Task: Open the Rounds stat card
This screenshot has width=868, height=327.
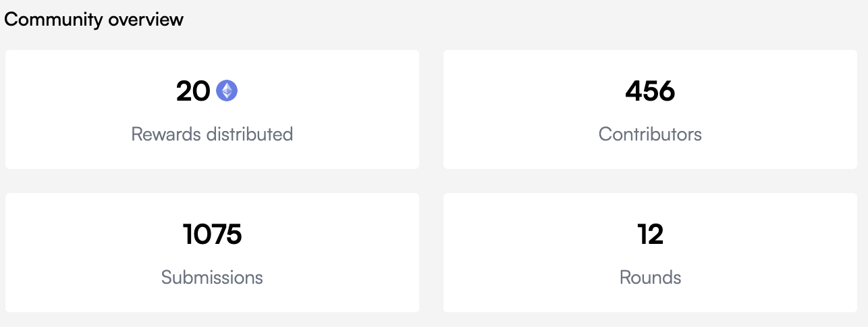Action: coord(650,253)
